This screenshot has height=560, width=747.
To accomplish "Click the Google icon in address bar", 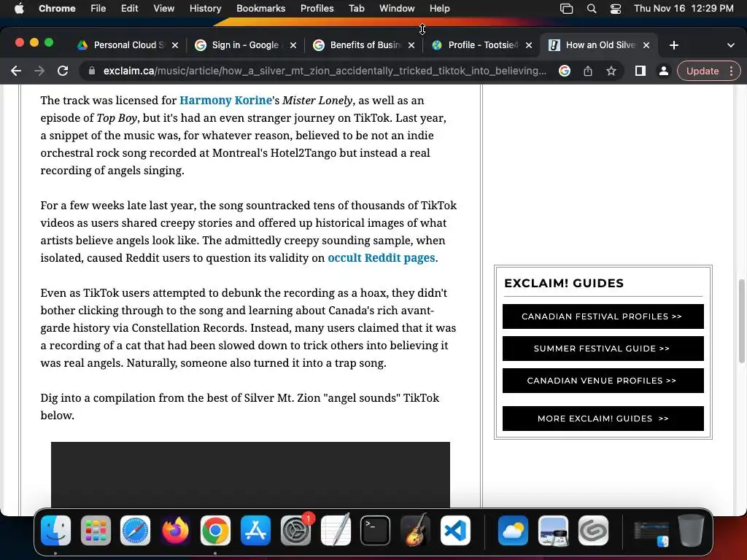I will 565,71.
